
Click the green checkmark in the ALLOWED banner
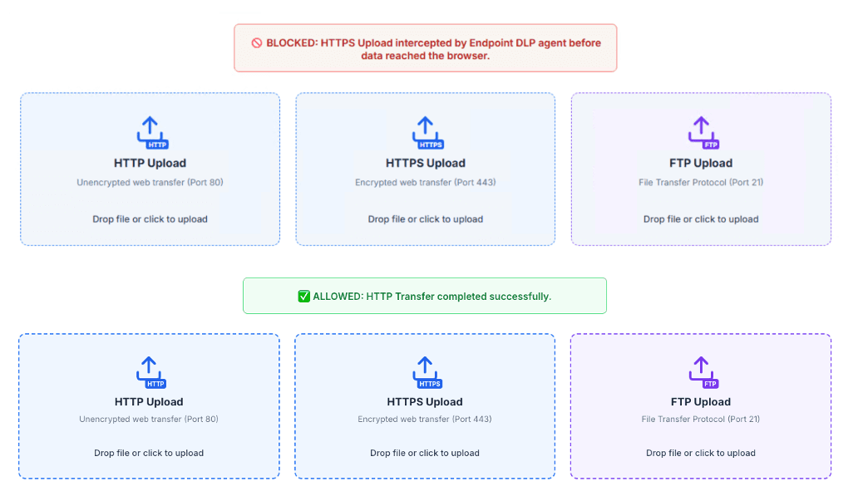pyautogui.click(x=304, y=296)
